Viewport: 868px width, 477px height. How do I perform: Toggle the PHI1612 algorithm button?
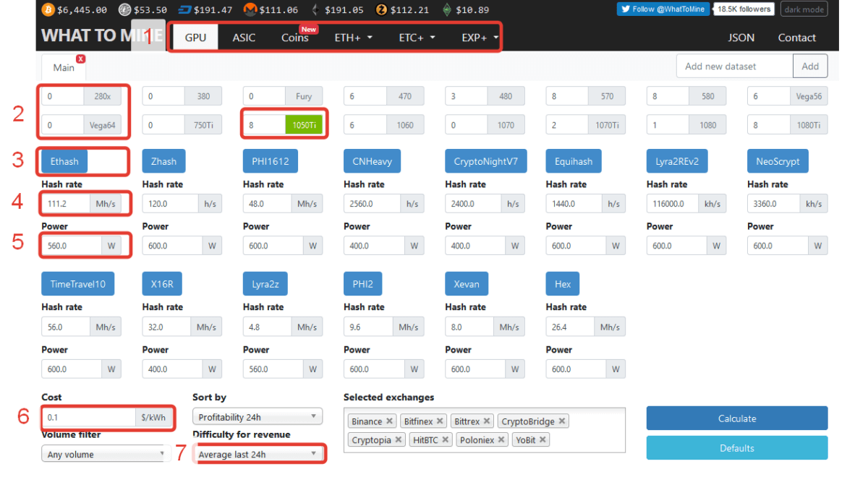[x=271, y=161]
